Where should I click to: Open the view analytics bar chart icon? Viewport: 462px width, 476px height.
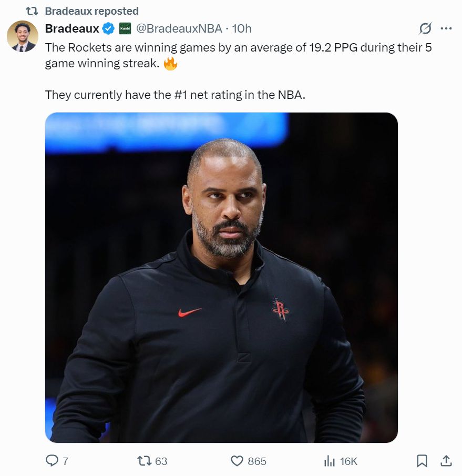330,461
